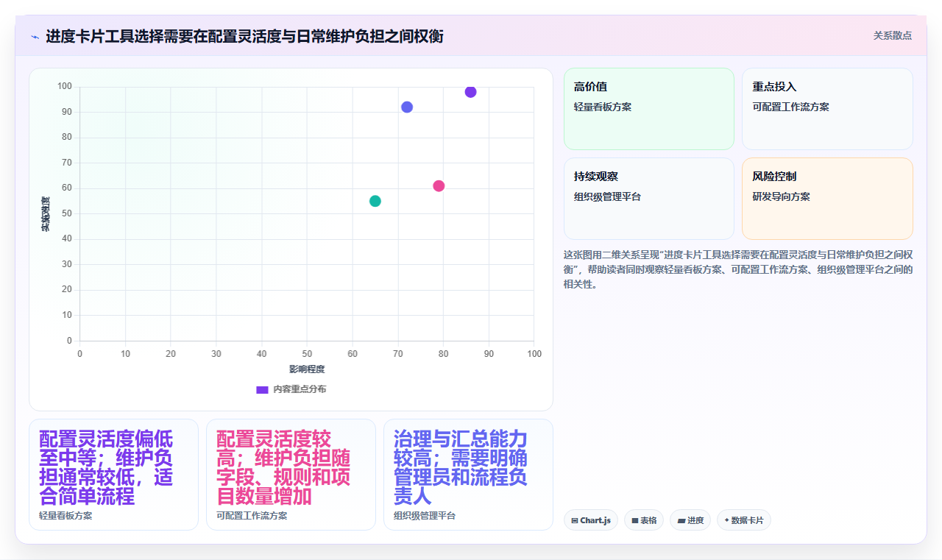Select the 持续观察 quadrant card
Screen dimensions: 942x560
pos(649,199)
